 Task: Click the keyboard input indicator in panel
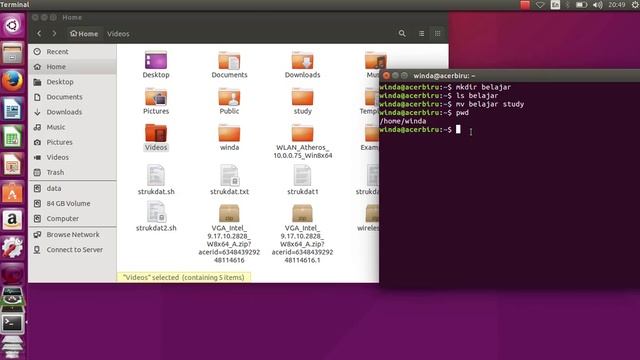tap(555, 5)
